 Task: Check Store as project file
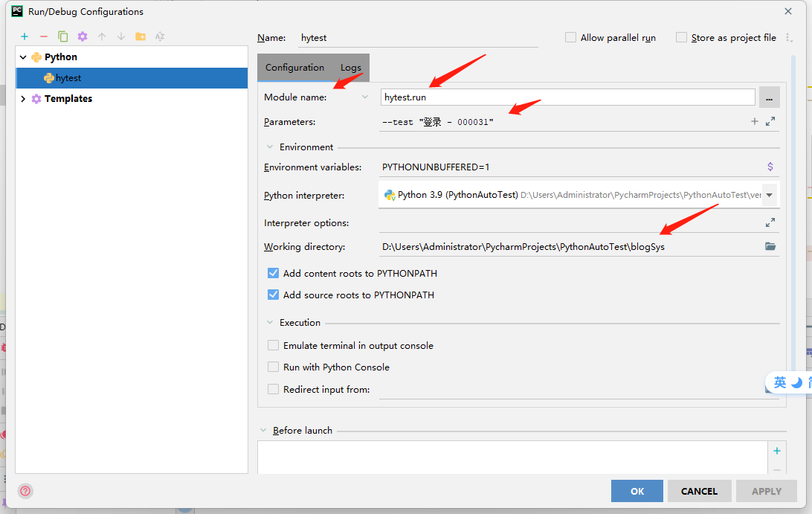pos(681,37)
